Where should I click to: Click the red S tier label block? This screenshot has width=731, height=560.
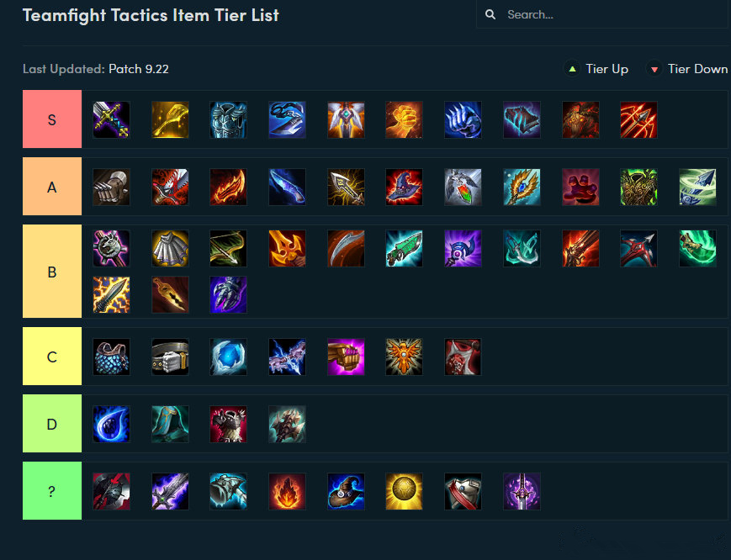pos(52,120)
